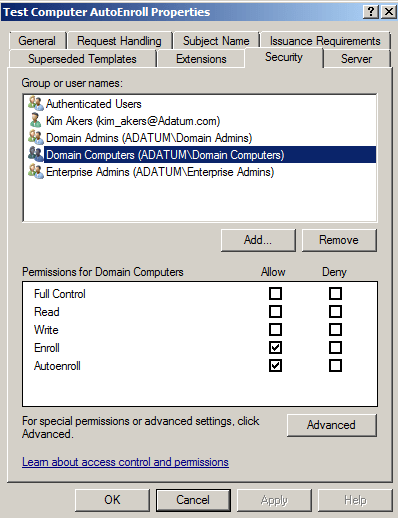Screen dimensions: 398x518
Task: Tick Allow for Write permission
Action: (x=275, y=330)
